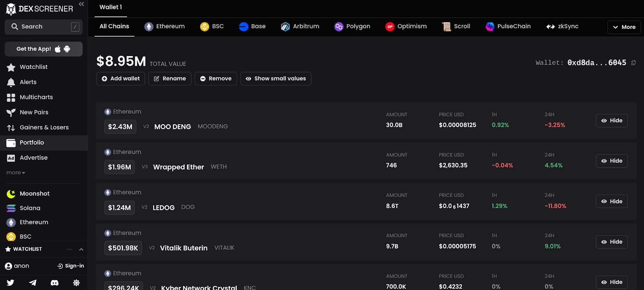Click the $8.95M total value

click(121, 61)
